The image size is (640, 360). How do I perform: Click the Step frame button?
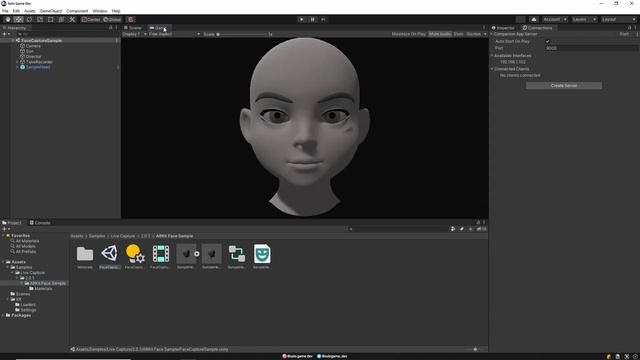point(323,20)
